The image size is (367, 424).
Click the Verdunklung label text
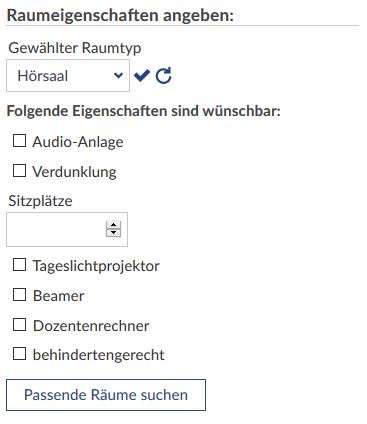click(74, 172)
